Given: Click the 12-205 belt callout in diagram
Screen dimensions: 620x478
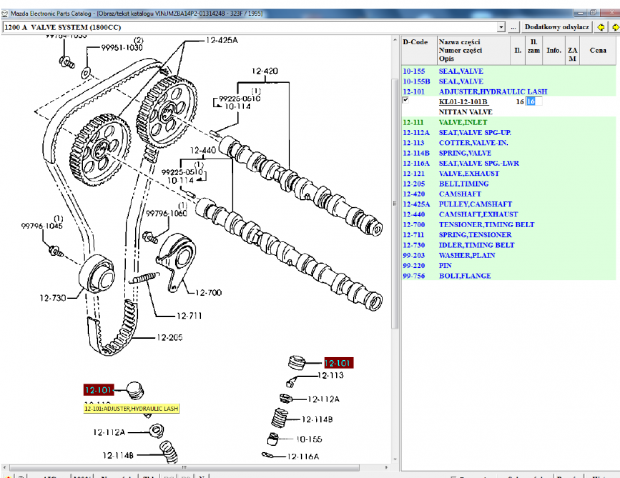Looking at the screenshot, I should point(169,338).
